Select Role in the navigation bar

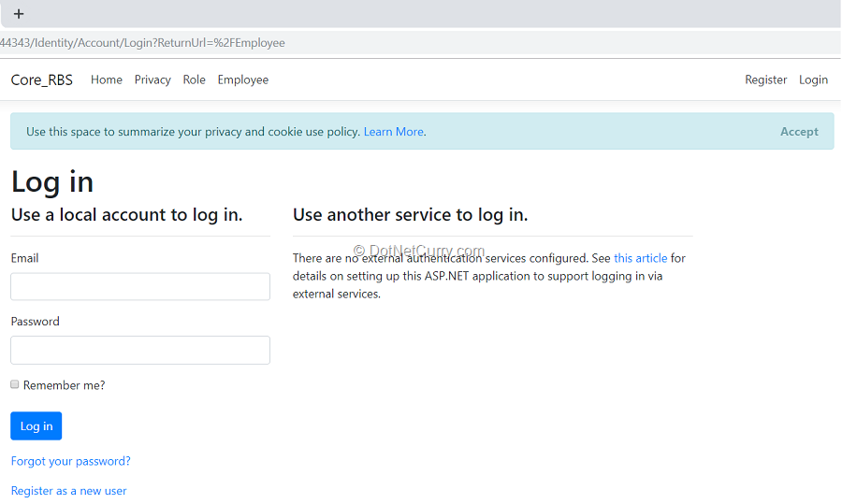pos(195,80)
